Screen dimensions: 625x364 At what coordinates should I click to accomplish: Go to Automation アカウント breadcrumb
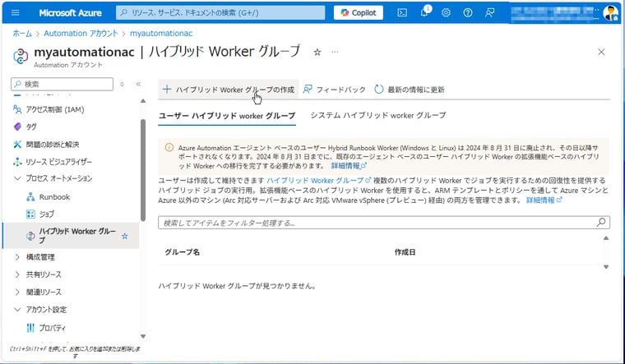pos(81,34)
